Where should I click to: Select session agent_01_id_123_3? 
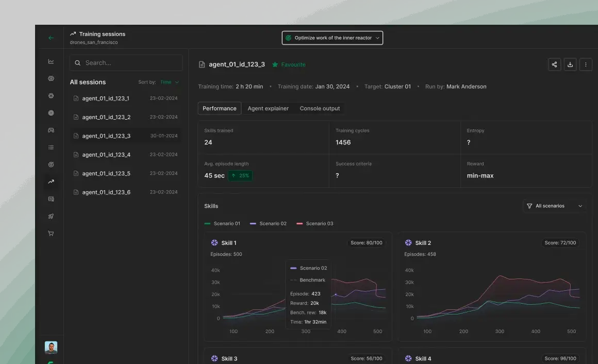126,136
